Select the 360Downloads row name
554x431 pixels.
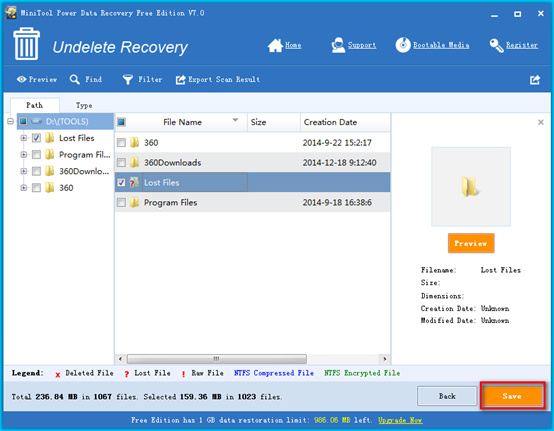[172, 163]
